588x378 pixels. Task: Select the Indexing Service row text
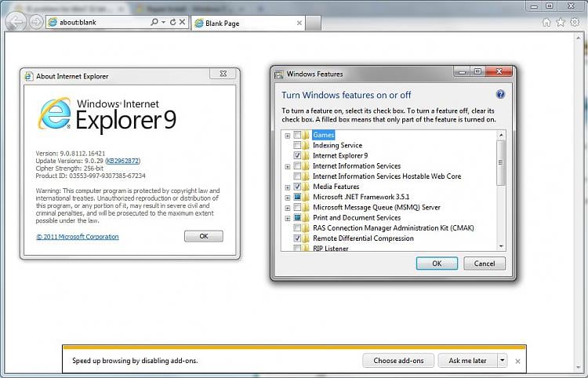click(x=337, y=145)
